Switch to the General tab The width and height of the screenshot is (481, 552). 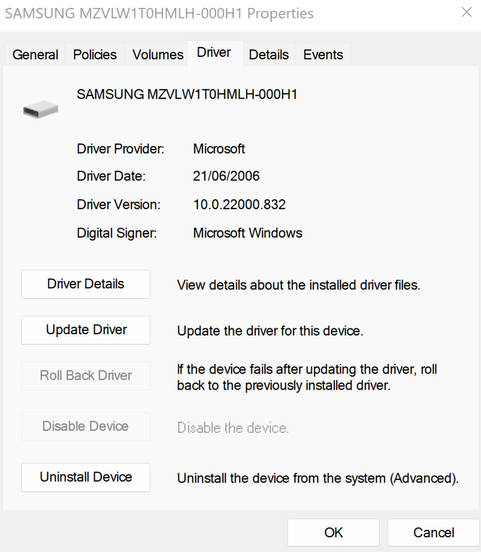[x=35, y=55]
